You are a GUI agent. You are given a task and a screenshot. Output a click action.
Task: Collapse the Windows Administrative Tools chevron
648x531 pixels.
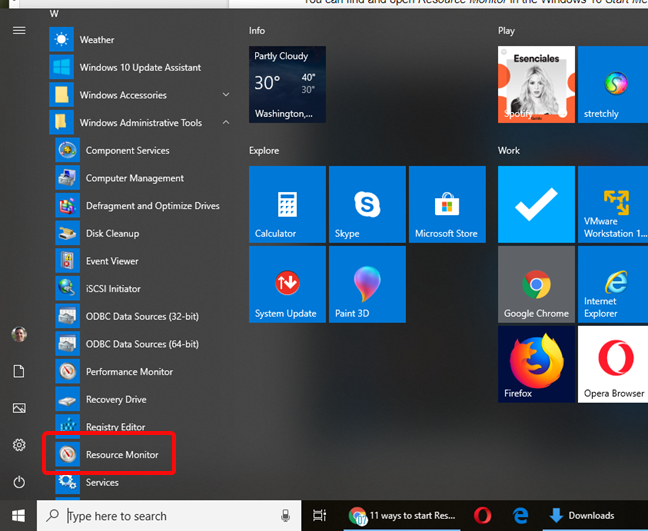point(226,122)
